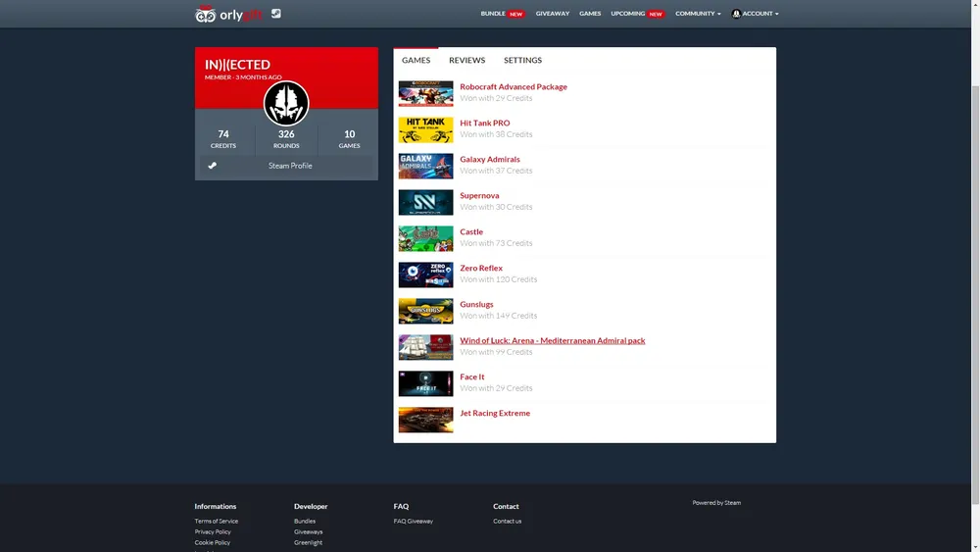Viewport: 980px width, 552px height.
Task: Open the Upcoming page from the navbar
Action: coord(627,14)
